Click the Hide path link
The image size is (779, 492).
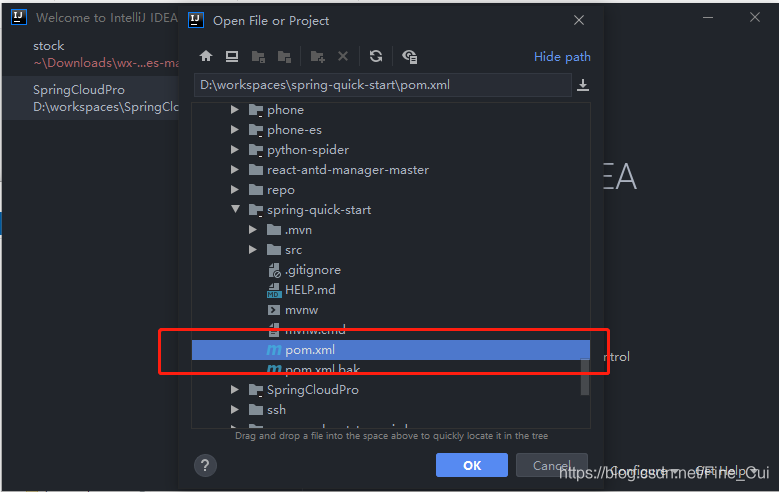[562, 57]
